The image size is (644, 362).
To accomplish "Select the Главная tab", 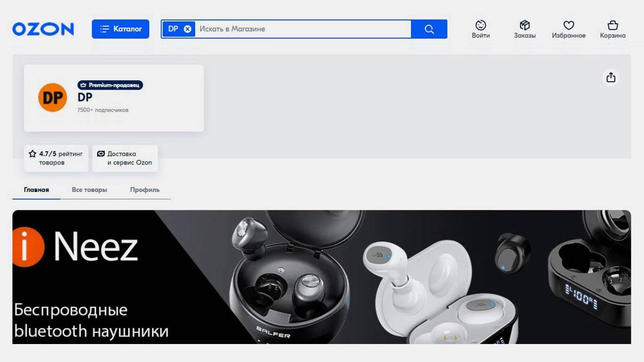I will (x=36, y=190).
